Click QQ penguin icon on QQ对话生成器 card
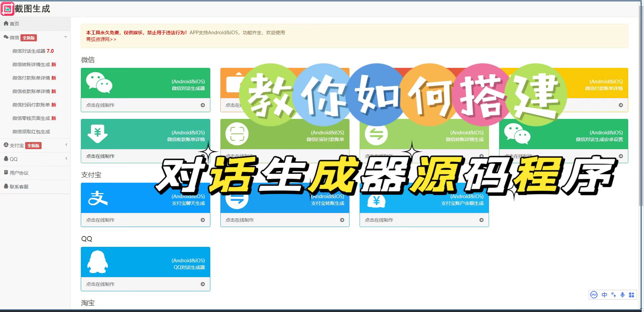This screenshot has height=312, width=644. (98, 262)
